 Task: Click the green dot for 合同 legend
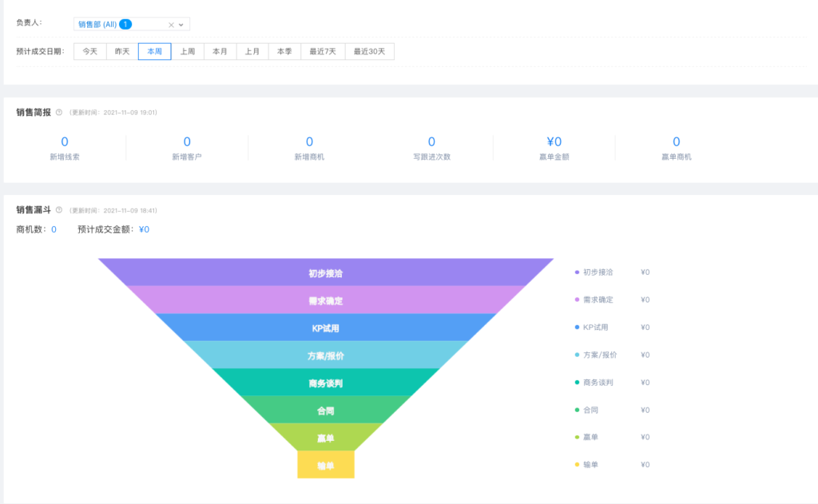click(x=577, y=410)
